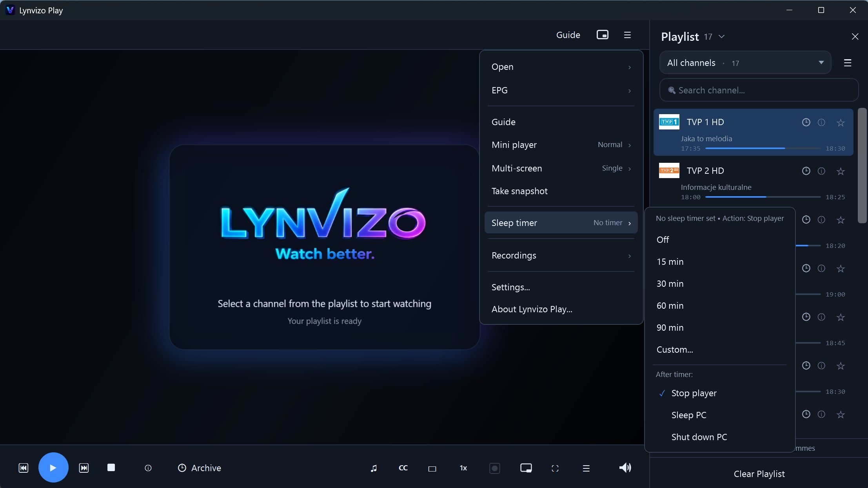Open channel info in the control bar
868x488 pixels.
tap(148, 468)
